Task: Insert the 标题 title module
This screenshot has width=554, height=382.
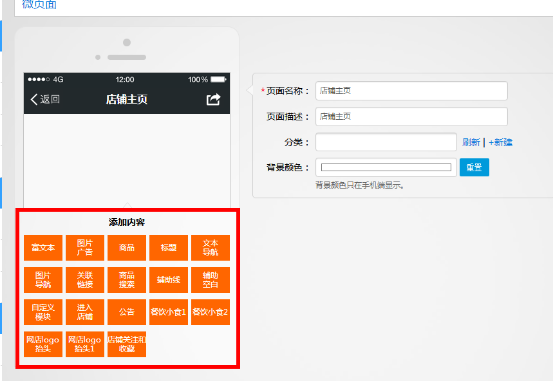Action: 169,248
